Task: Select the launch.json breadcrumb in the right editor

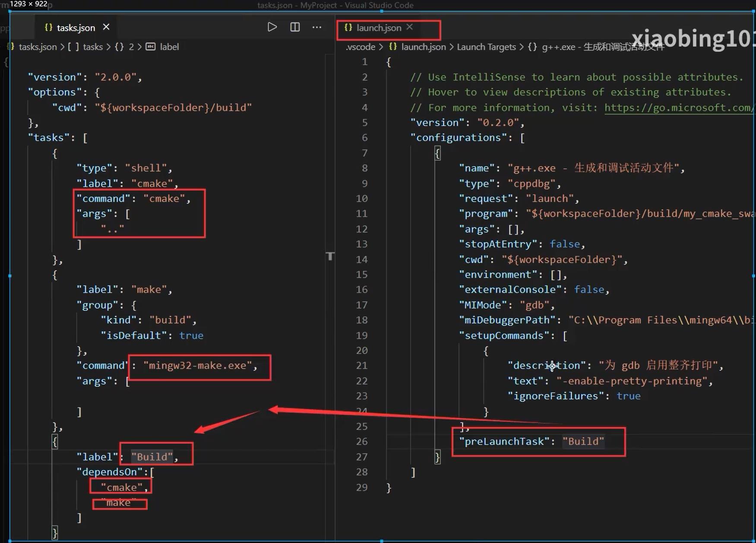Action: click(424, 47)
